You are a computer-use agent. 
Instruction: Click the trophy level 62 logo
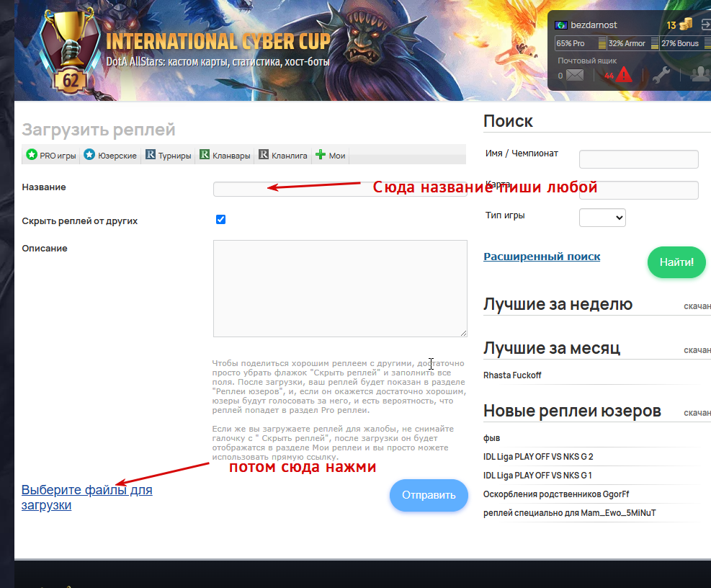pos(70,52)
